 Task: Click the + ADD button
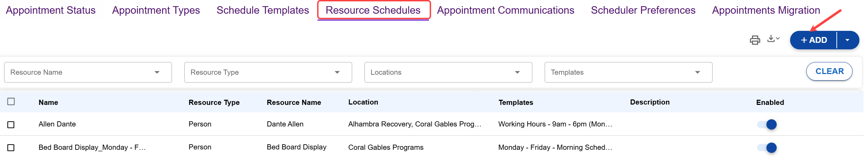(x=814, y=40)
